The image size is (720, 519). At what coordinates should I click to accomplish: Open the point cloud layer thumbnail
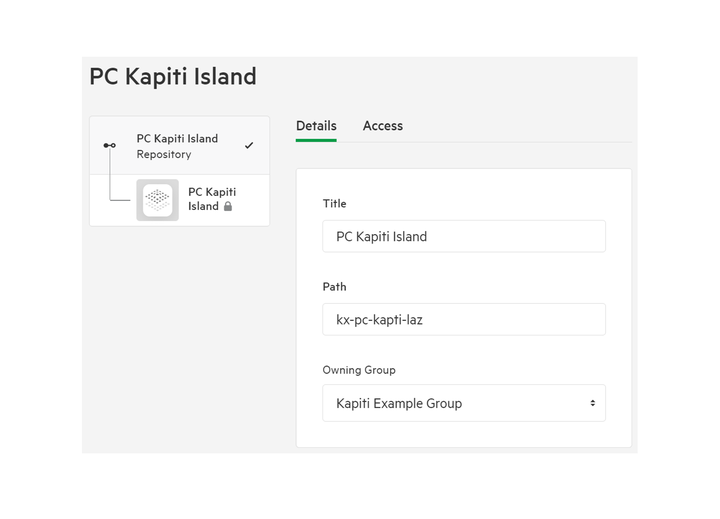point(158,200)
